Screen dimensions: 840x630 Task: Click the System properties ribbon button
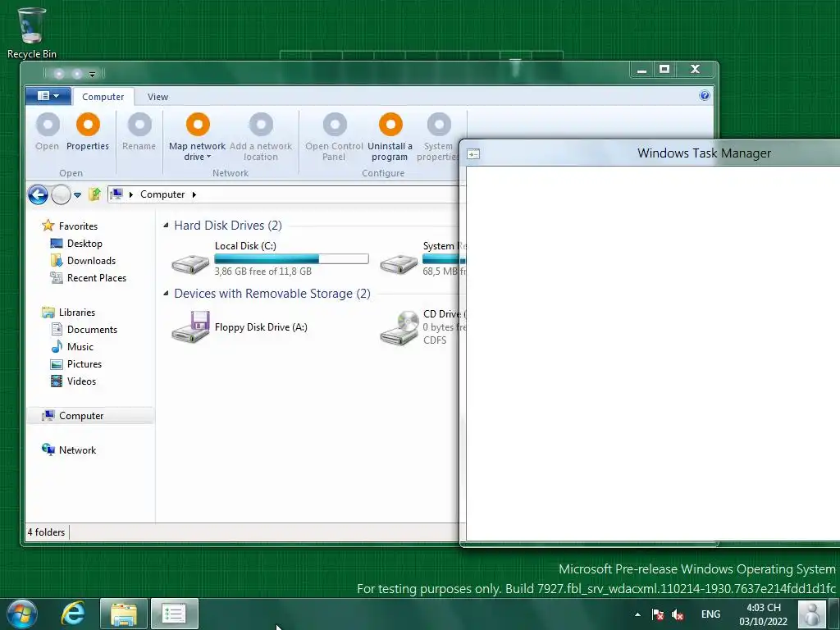(438, 137)
